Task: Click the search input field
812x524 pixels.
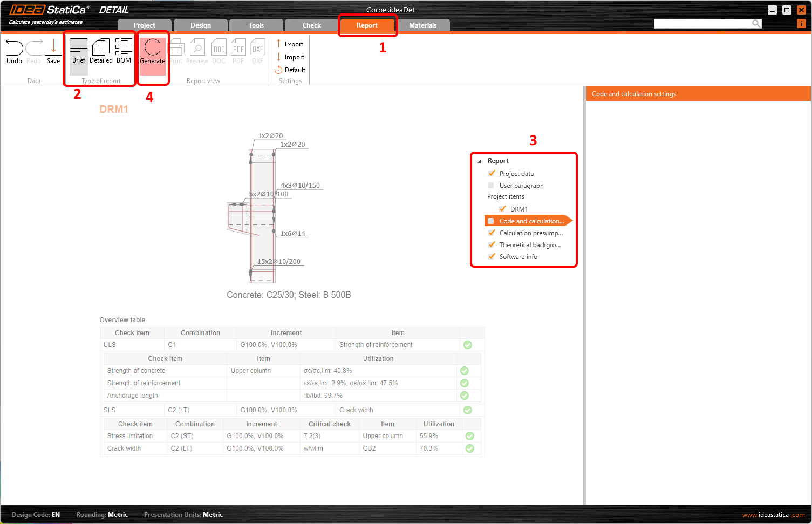Action: pyautogui.click(x=702, y=24)
